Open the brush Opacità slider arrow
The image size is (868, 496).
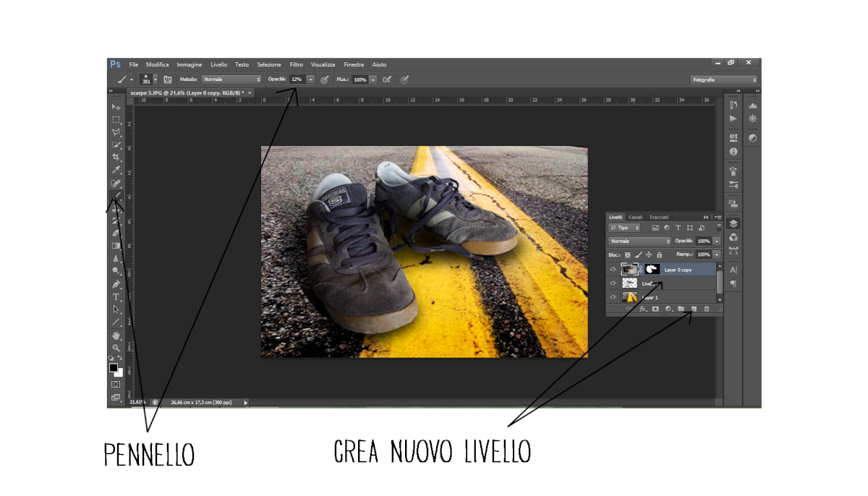coord(311,80)
